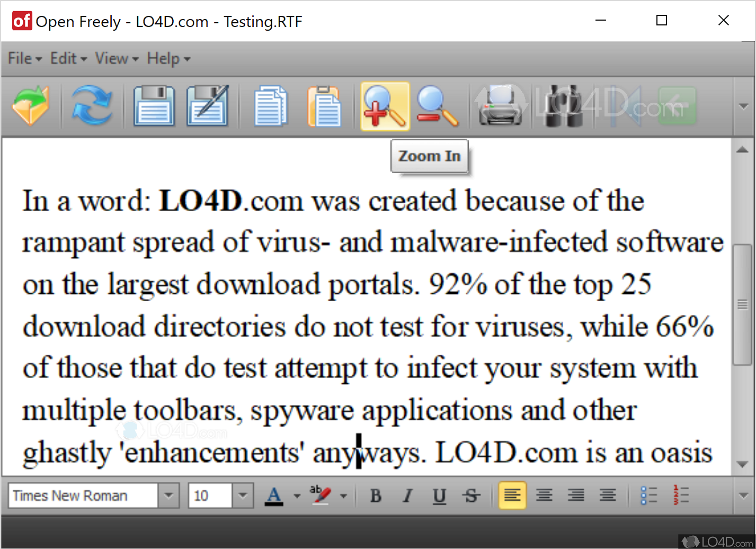Expand formatting toolbar overflow arrow
The width and height of the screenshot is (756, 549).
coord(743,496)
